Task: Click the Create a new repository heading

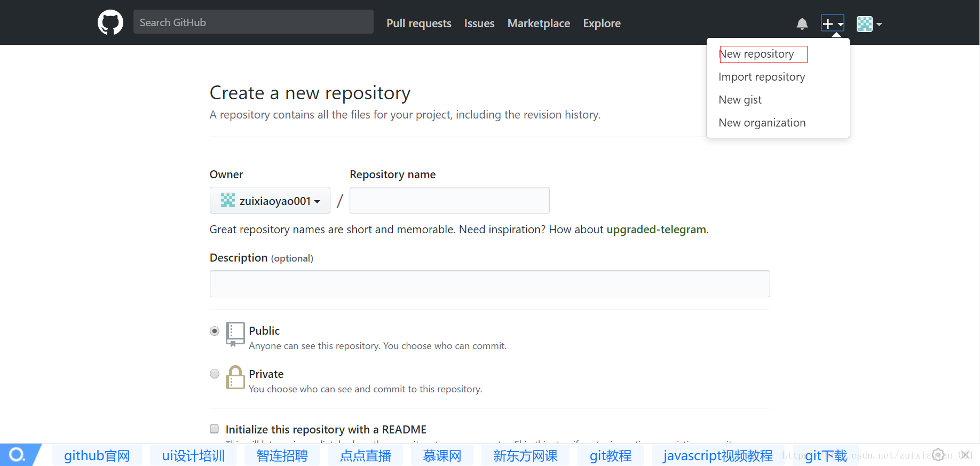Action: pyautogui.click(x=310, y=93)
